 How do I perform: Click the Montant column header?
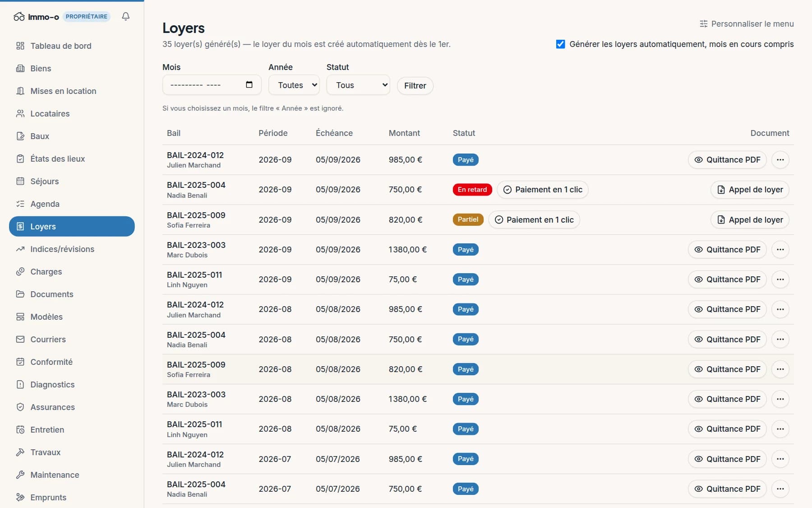(x=404, y=133)
